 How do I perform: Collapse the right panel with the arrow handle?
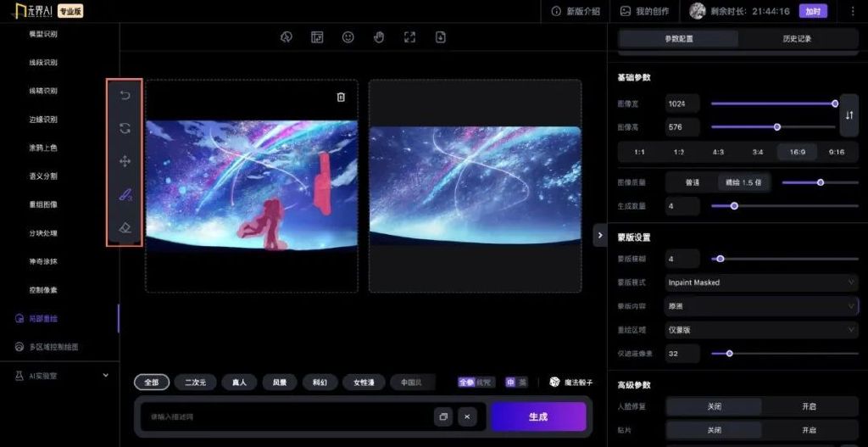(x=599, y=236)
